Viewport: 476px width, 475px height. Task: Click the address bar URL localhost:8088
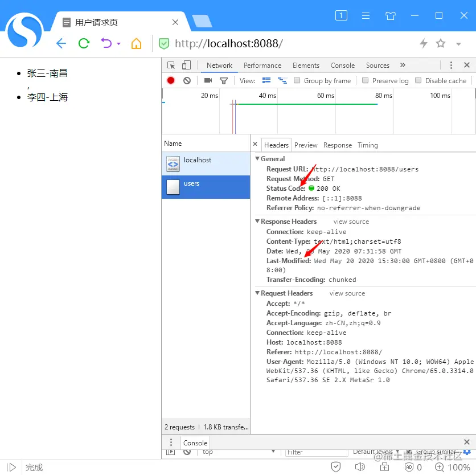click(x=229, y=43)
